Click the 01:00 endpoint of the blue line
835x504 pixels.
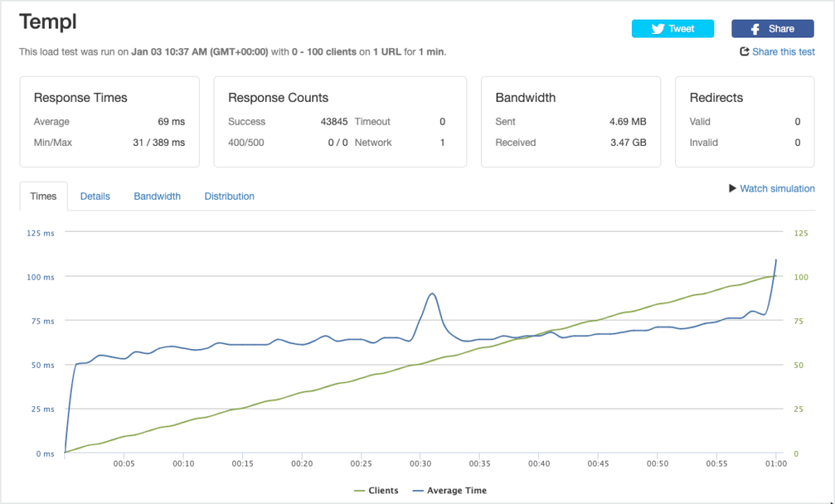pos(776,260)
